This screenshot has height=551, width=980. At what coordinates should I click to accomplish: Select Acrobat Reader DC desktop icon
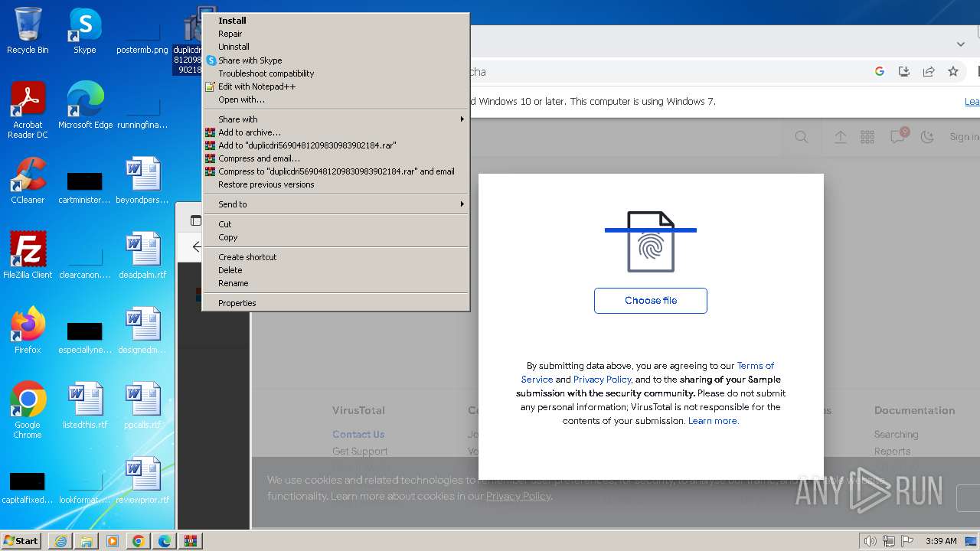click(x=28, y=110)
